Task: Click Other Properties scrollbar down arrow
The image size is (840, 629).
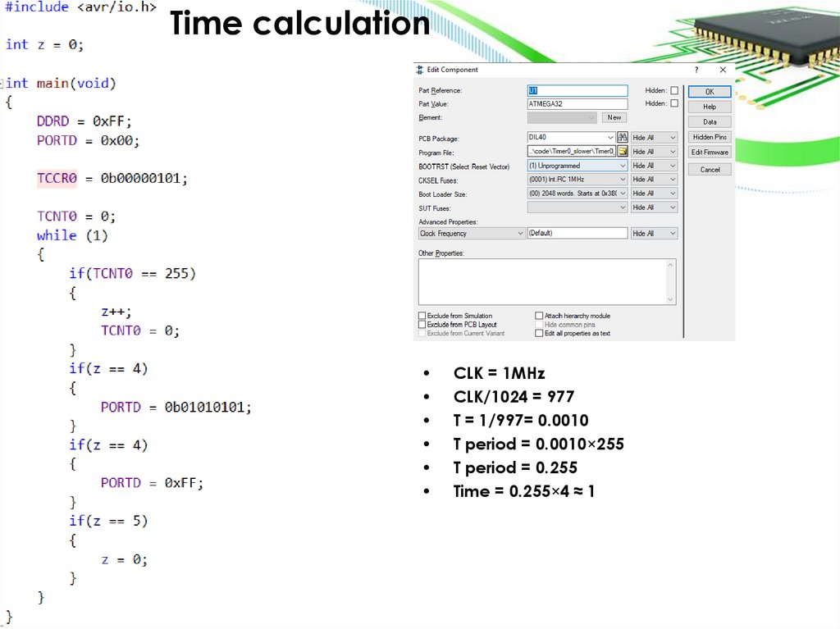Action: tap(670, 299)
